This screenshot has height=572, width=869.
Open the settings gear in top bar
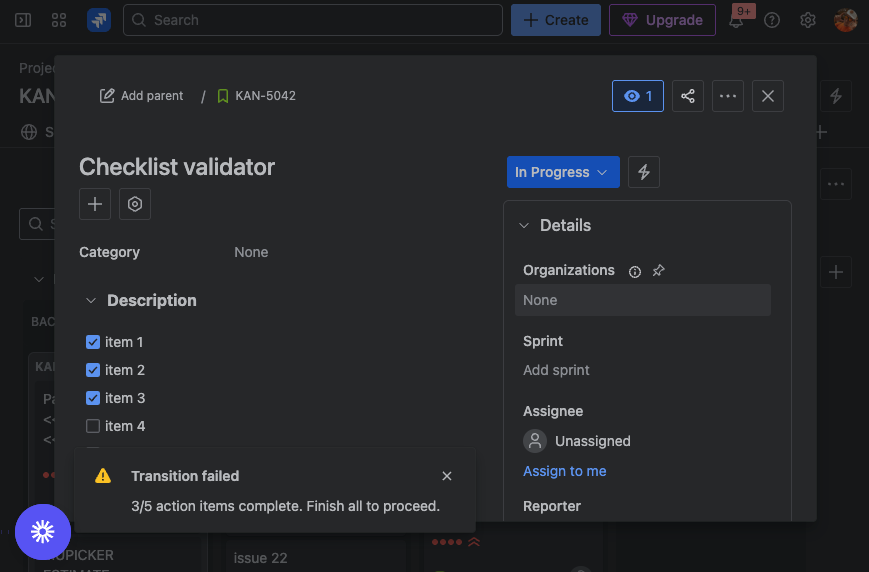click(808, 20)
